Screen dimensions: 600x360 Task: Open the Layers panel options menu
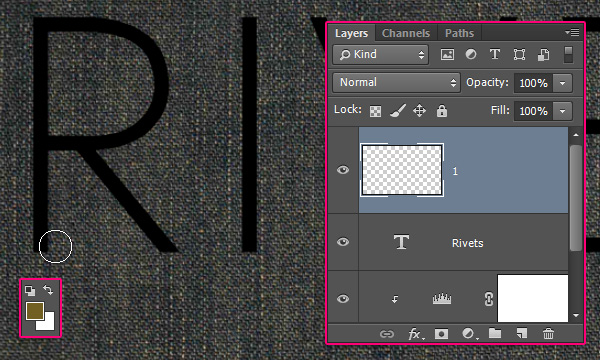click(572, 33)
